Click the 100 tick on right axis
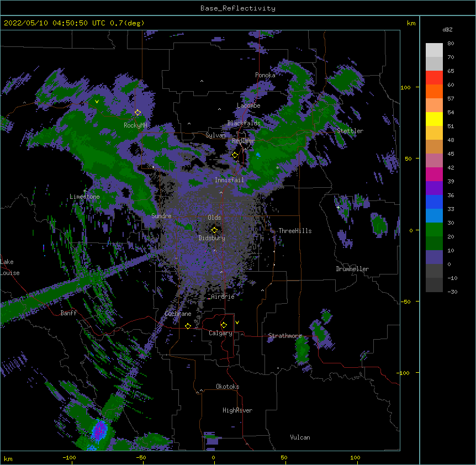This screenshot has height=465, width=476. click(x=405, y=87)
